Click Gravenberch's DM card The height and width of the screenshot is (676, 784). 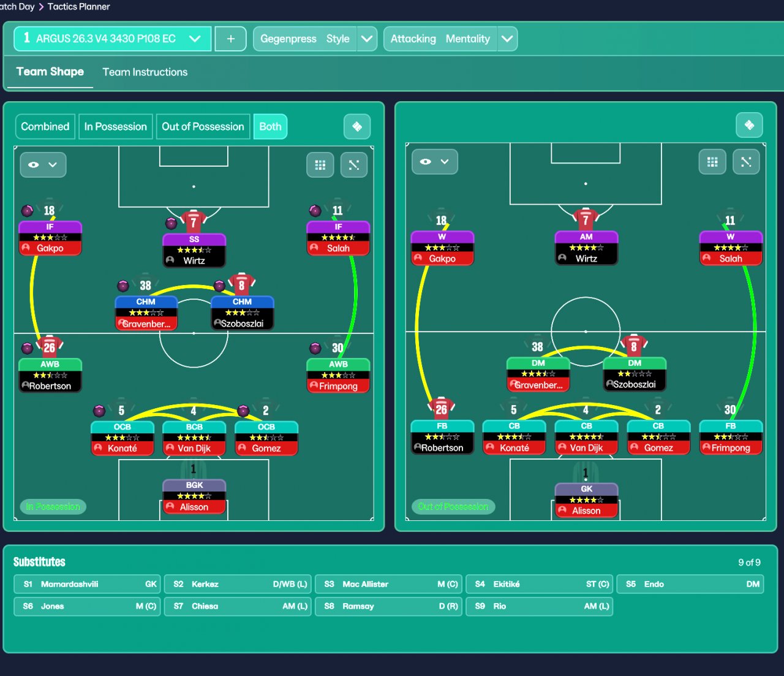[x=538, y=374]
